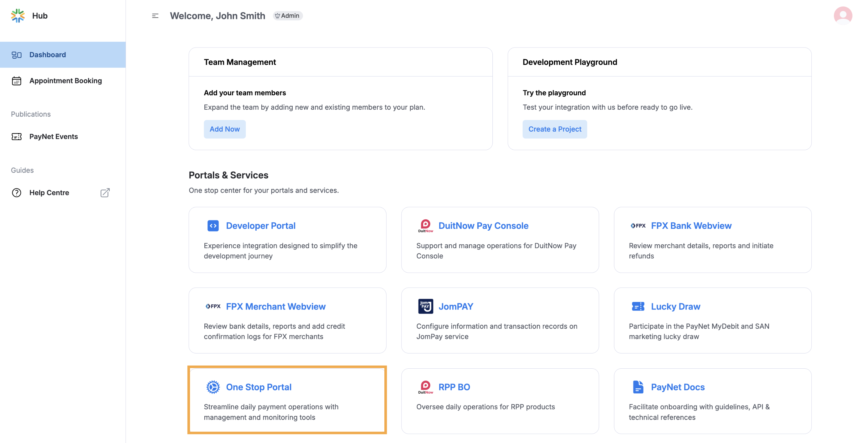
Task: Open Help Centre via the external link icon
Action: tap(104, 193)
